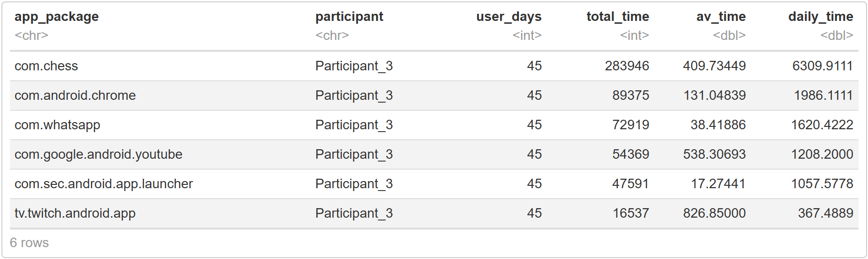Click the av_time value 131.04839
The image size is (868, 259).
pyautogui.click(x=714, y=96)
